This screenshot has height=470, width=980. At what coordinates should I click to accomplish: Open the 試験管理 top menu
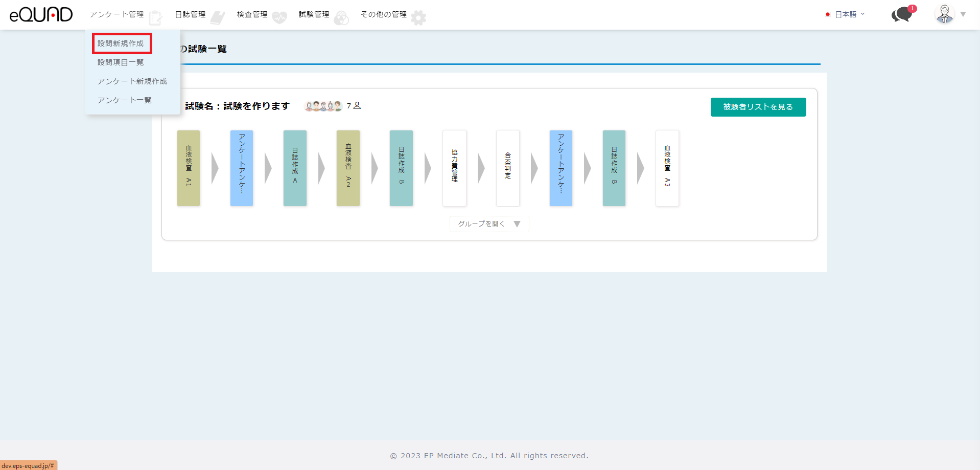314,14
